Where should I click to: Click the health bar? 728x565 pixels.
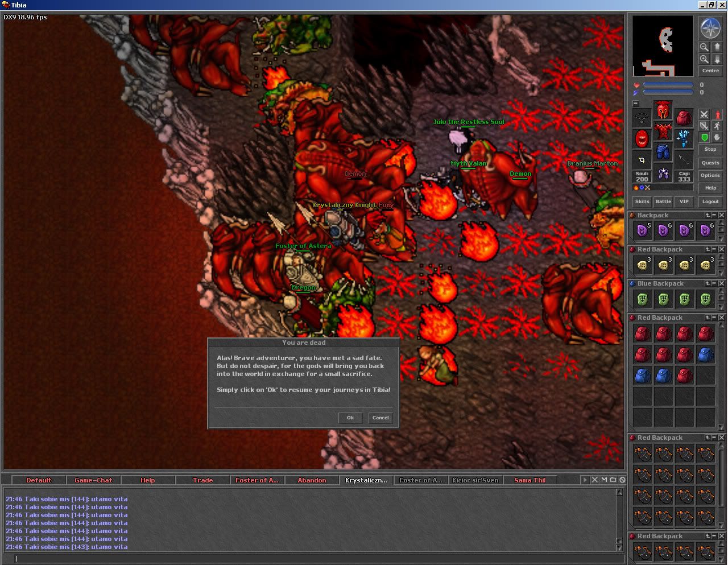pyautogui.click(x=668, y=85)
